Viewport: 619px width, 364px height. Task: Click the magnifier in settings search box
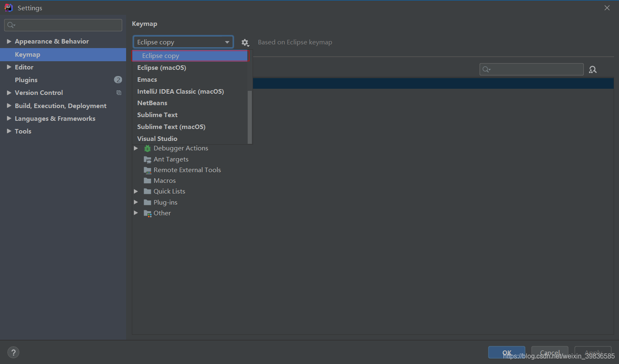[x=11, y=25]
